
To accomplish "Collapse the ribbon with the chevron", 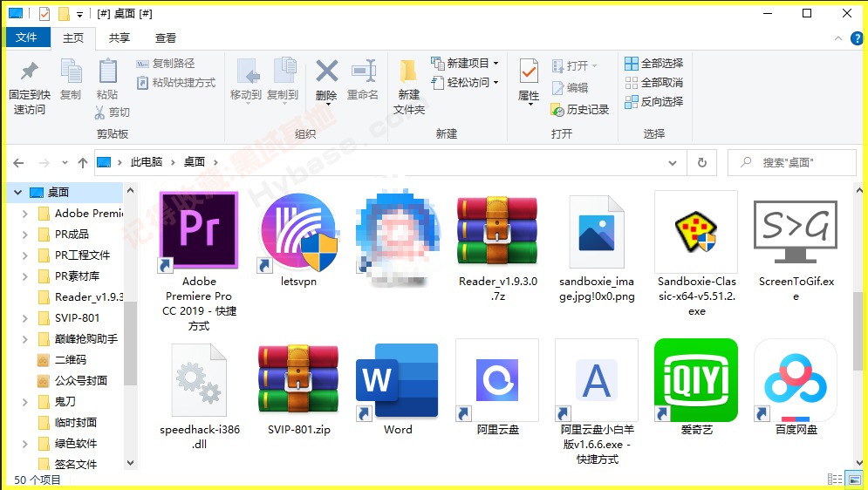I will pos(838,38).
